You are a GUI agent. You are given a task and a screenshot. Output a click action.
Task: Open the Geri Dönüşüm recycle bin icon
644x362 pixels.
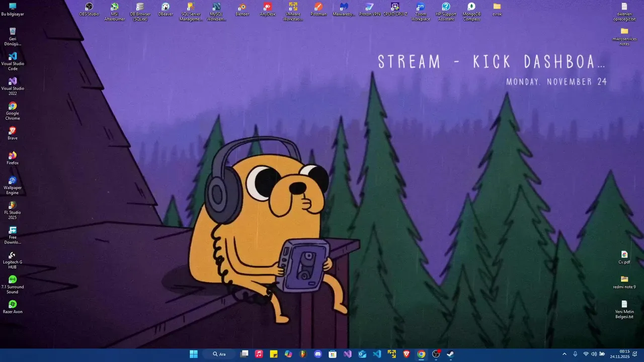[x=13, y=37]
